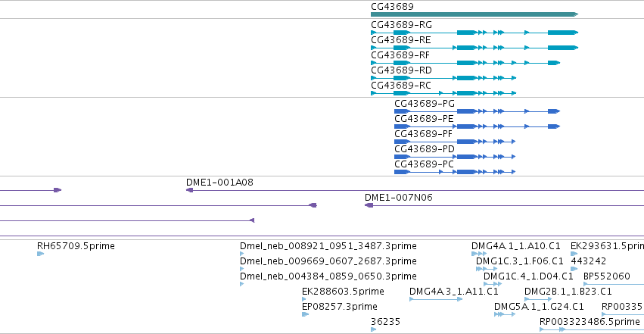Select transcript CG43689-RE label
Image resolution: width=644 pixels, height=334 pixels.
401,40
